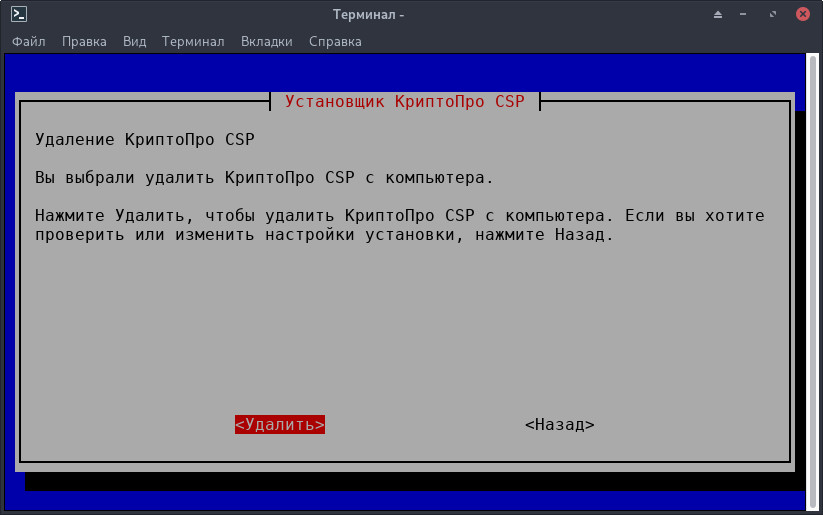Maximize the Терминал window
This screenshot has height=515, width=823.
(x=773, y=15)
